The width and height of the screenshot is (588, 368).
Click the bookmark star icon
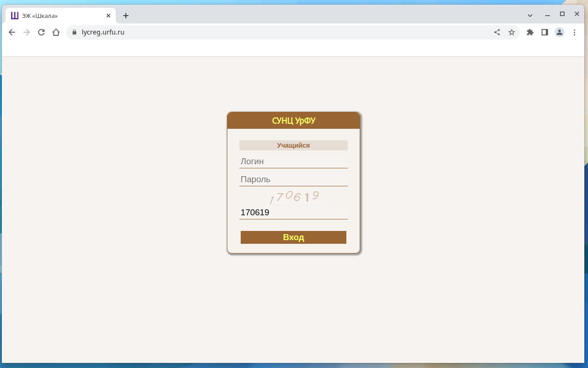(x=512, y=32)
